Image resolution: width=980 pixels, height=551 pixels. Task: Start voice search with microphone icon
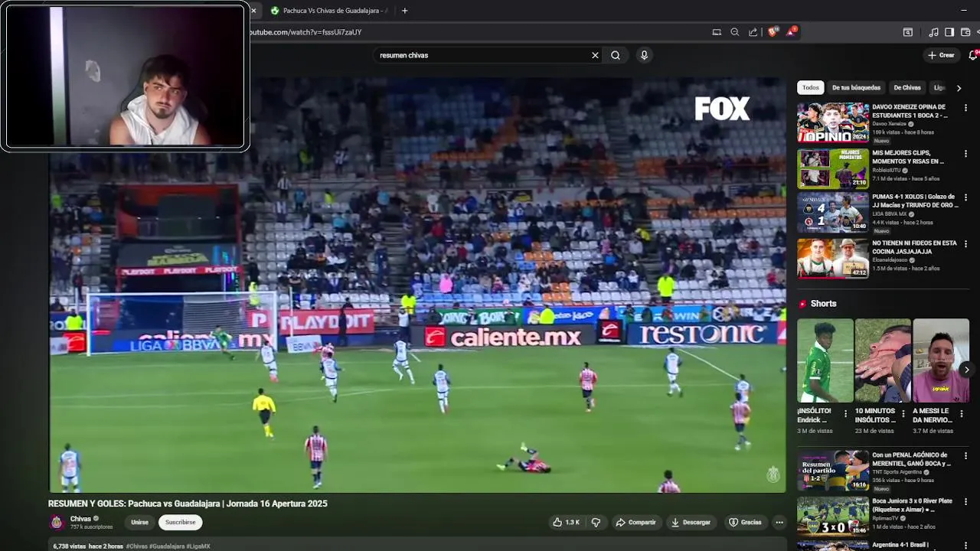tap(644, 55)
